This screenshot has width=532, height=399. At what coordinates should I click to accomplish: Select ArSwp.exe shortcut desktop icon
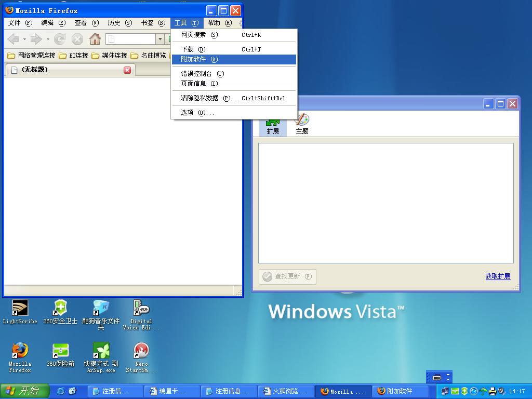point(101,358)
